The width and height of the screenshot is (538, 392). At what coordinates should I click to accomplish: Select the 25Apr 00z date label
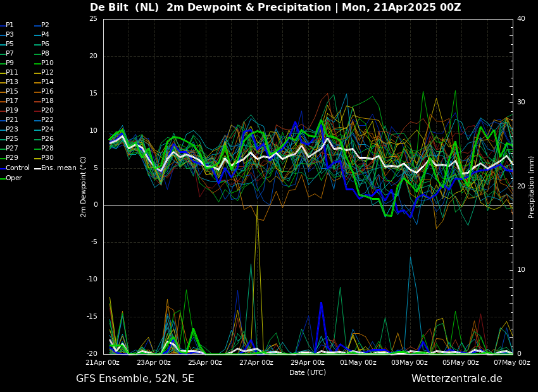(206, 362)
